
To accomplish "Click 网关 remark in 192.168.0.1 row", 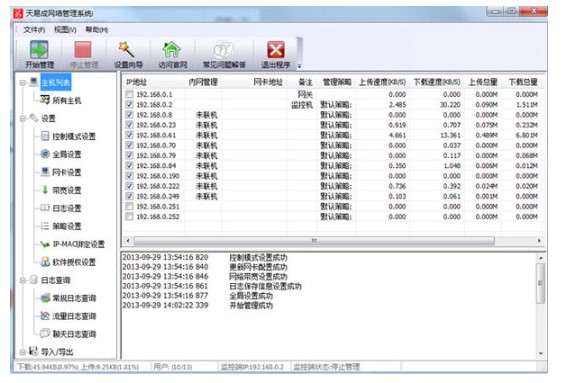I will pyautogui.click(x=305, y=95).
